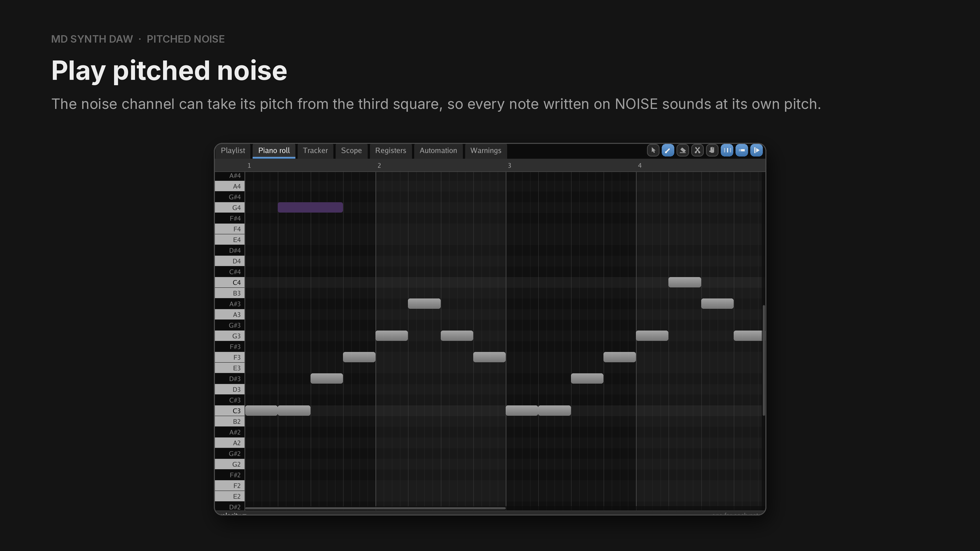Screen dimensions: 980x551
Task: Select the F3 note in bar 1
Action: click(x=359, y=357)
